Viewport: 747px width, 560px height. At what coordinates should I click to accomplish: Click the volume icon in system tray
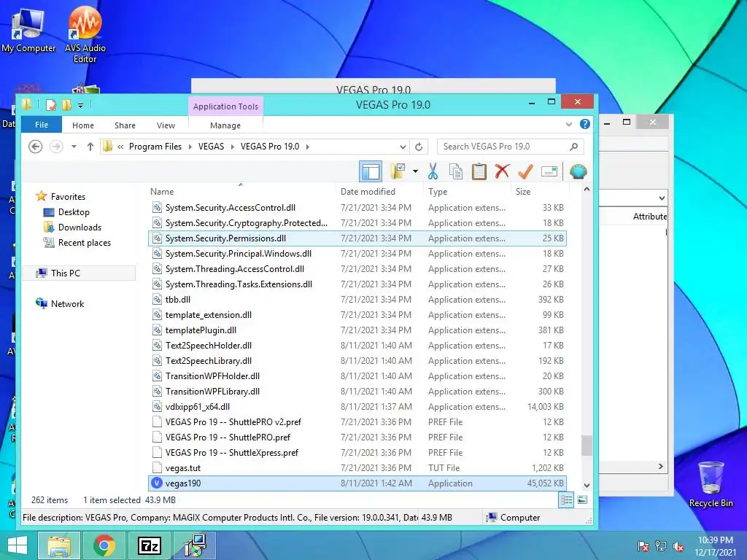pyautogui.click(x=678, y=546)
